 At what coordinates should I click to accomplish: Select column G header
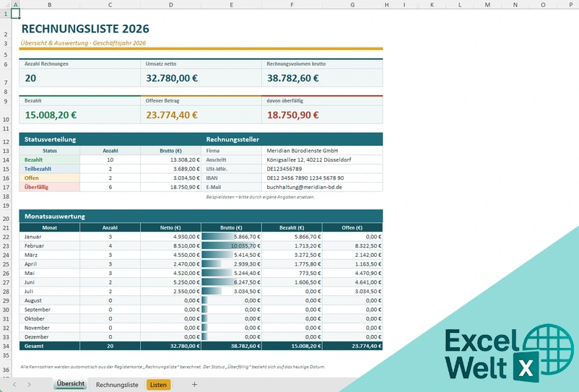[x=352, y=5]
